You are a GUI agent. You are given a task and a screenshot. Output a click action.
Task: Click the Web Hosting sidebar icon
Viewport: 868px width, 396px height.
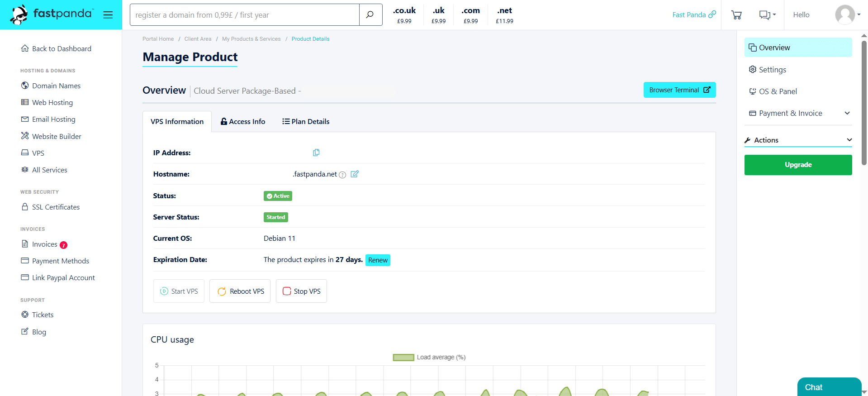25,102
